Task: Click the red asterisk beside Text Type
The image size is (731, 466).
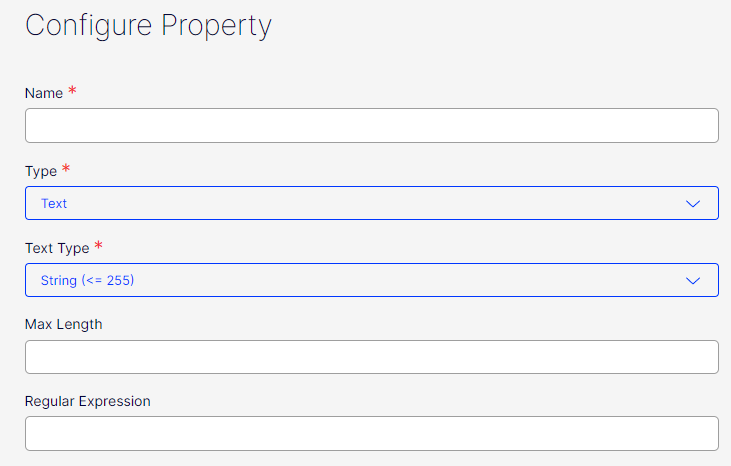Action: (x=99, y=246)
